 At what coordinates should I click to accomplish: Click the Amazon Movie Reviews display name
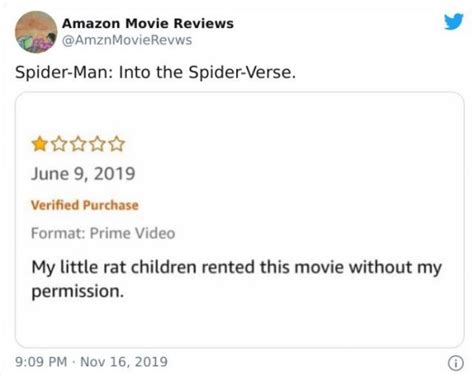pos(148,23)
